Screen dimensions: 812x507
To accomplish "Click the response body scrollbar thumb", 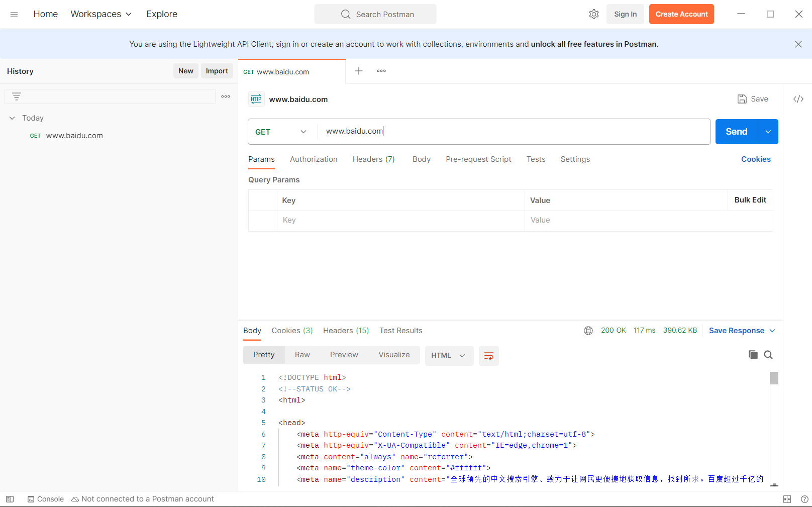I will pos(774,378).
